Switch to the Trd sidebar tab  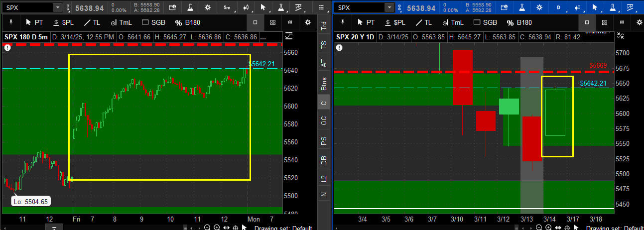pyautogui.click(x=324, y=25)
